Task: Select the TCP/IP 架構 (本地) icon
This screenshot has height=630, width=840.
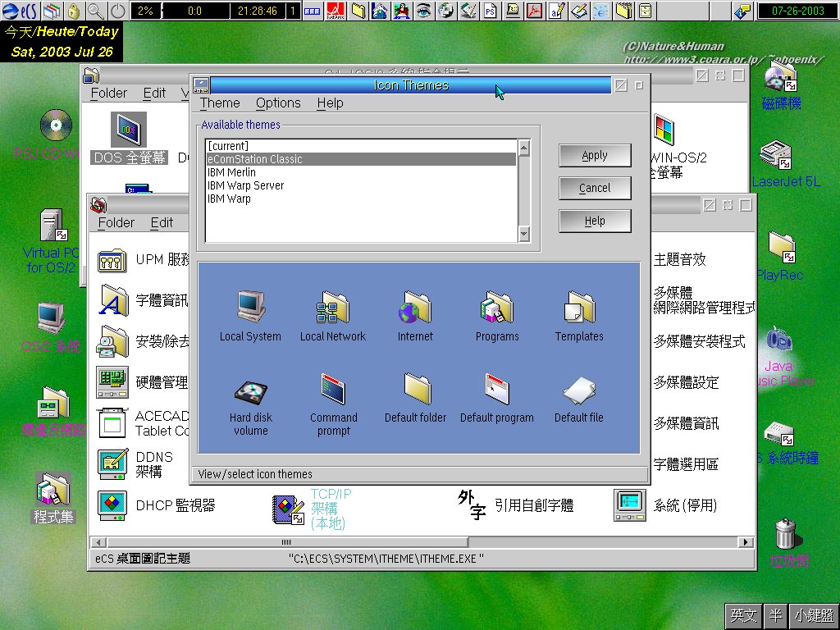Action: [x=288, y=509]
